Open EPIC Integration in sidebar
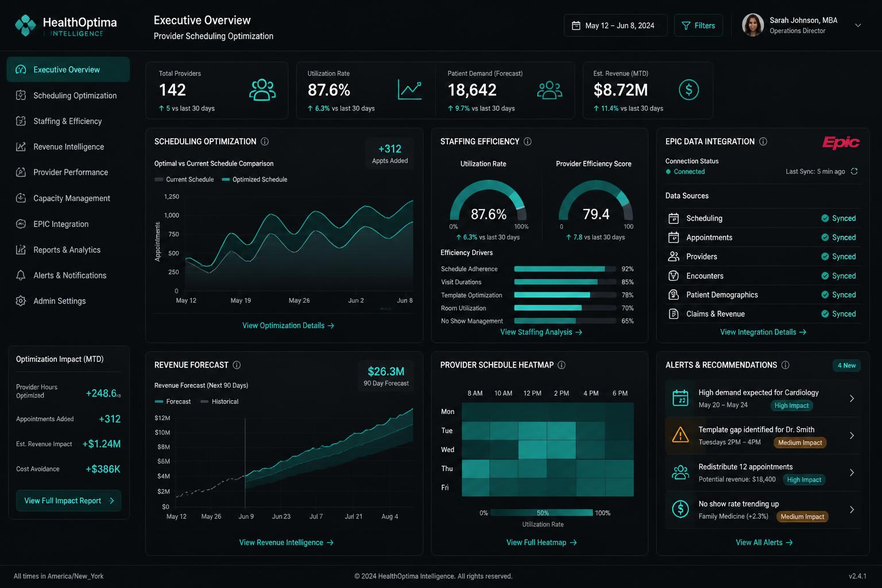882x588 pixels. [68, 224]
